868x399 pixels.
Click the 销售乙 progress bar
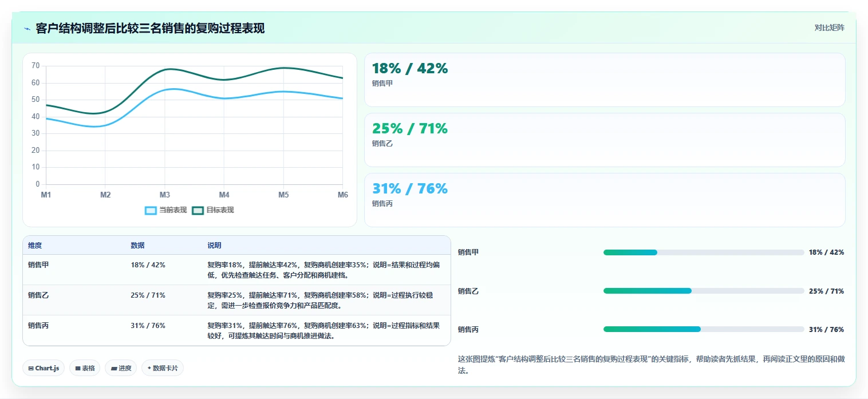(704, 291)
